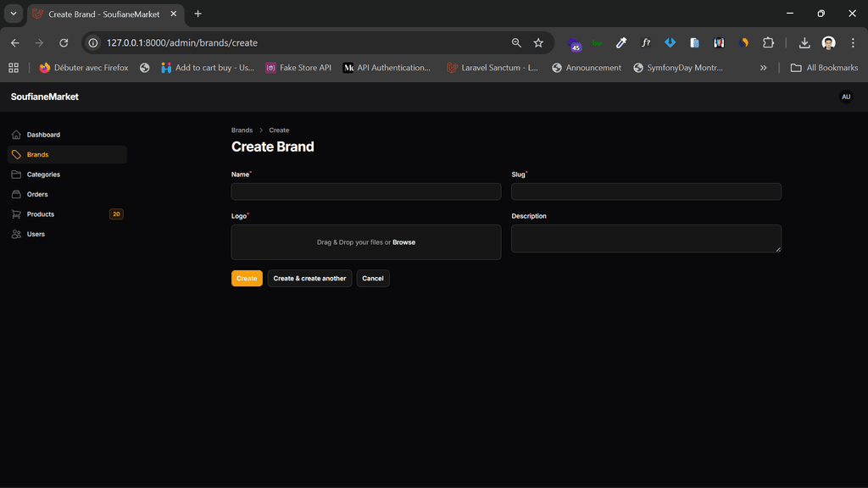The width and height of the screenshot is (868, 488).
Task: Go to Products via the cart icon
Action: [16, 214]
